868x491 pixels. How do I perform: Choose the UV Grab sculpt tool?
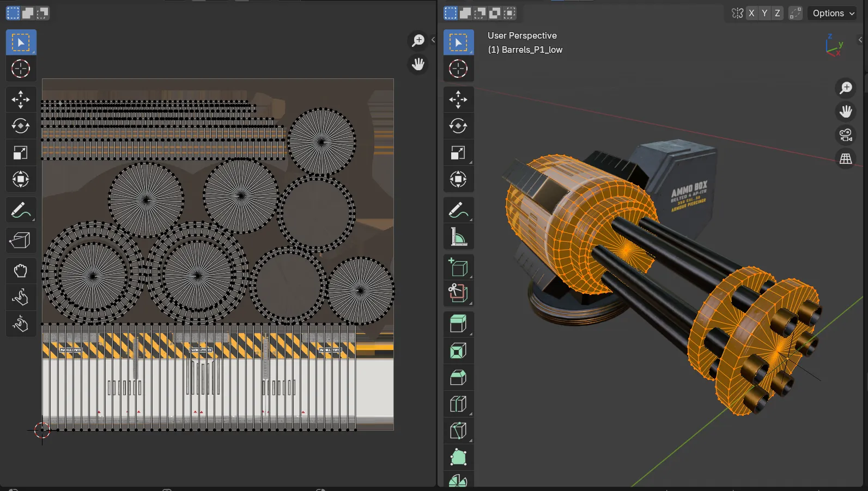(x=20, y=271)
